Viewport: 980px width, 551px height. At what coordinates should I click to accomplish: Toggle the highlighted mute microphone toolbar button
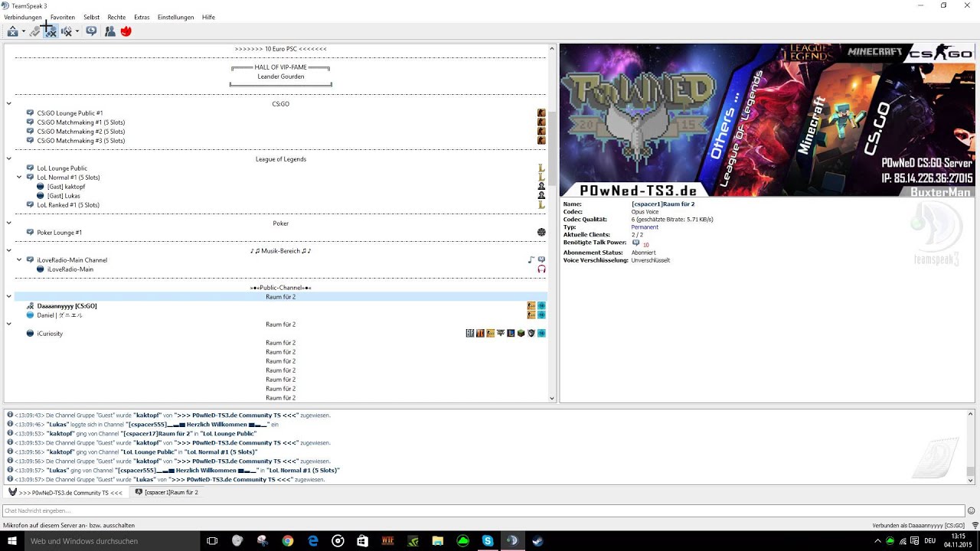coord(50,31)
